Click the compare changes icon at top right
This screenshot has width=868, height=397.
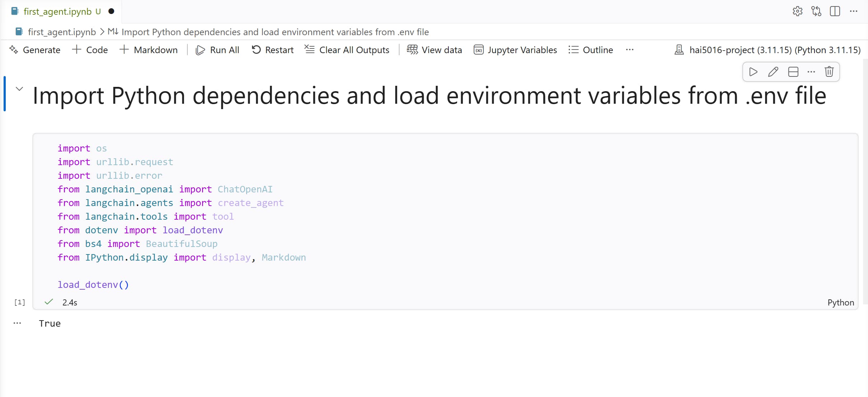(816, 11)
